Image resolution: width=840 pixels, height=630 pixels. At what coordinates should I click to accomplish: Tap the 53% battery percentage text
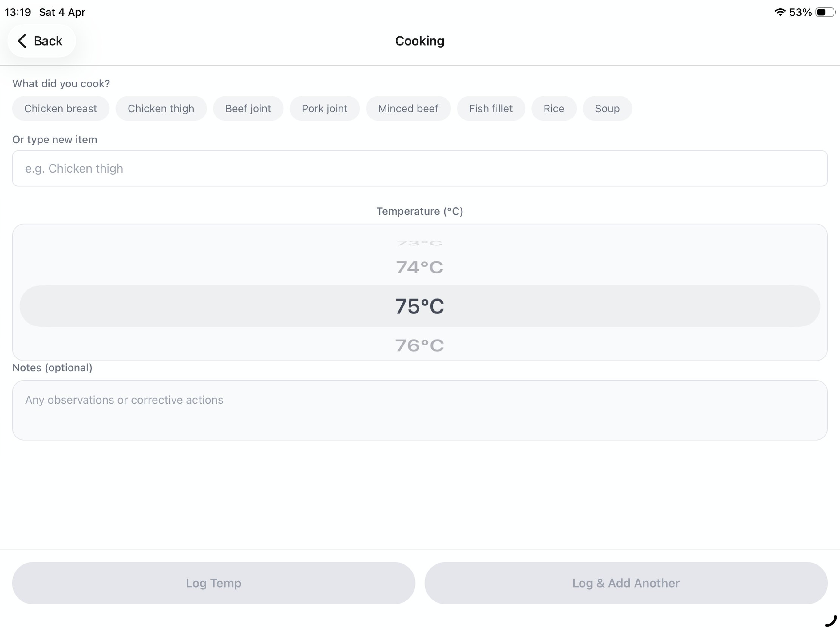801,12
